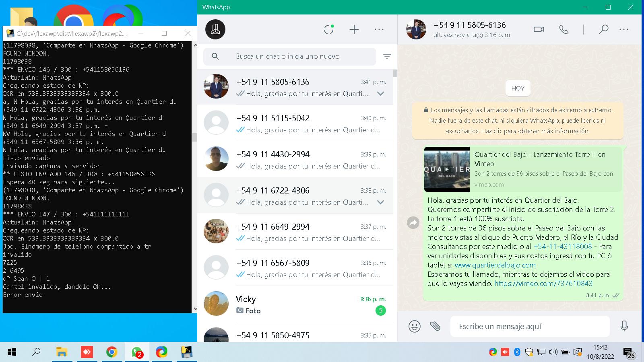This screenshot has height=362, width=644.
Task: Open the Vimeo video preview thumbnail
Action: pyautogui.click(x=447, y=169)
